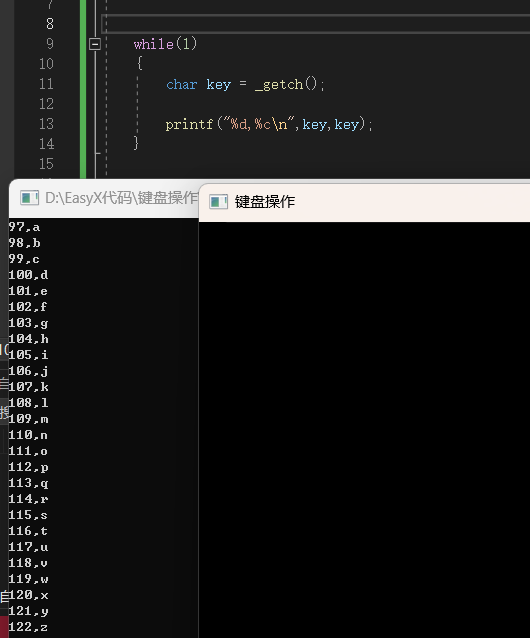Viewport: 530px width, 638px height.
Task: Select the 键盘操作 window title bar
Action: pyautogui.click(x=364, y=202)
